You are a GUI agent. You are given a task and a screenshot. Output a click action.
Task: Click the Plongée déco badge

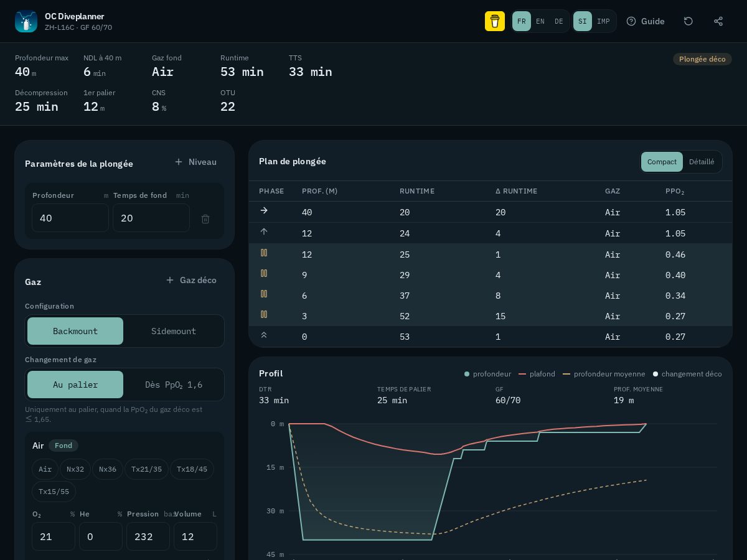(702, 59)
